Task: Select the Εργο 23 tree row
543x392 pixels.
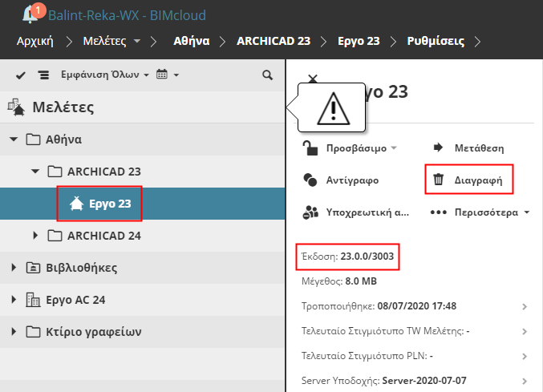Action: [142, 204]
